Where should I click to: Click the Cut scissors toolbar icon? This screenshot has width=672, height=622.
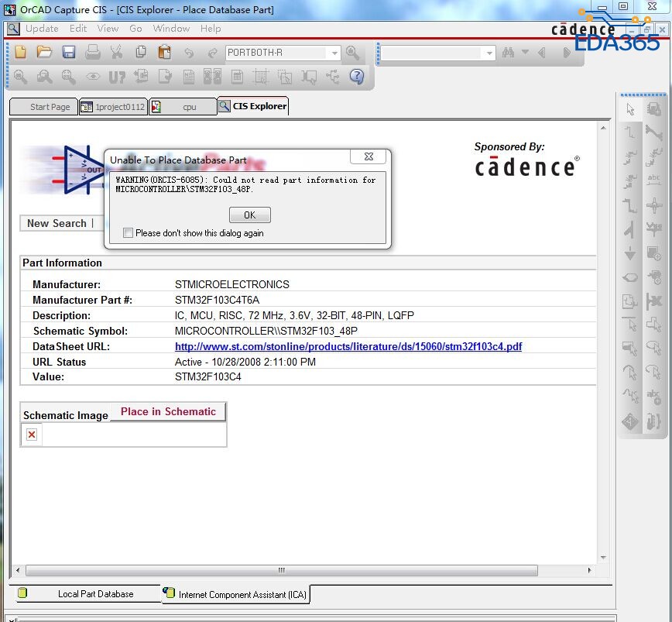pyautogui.click(x=116, y=53)
